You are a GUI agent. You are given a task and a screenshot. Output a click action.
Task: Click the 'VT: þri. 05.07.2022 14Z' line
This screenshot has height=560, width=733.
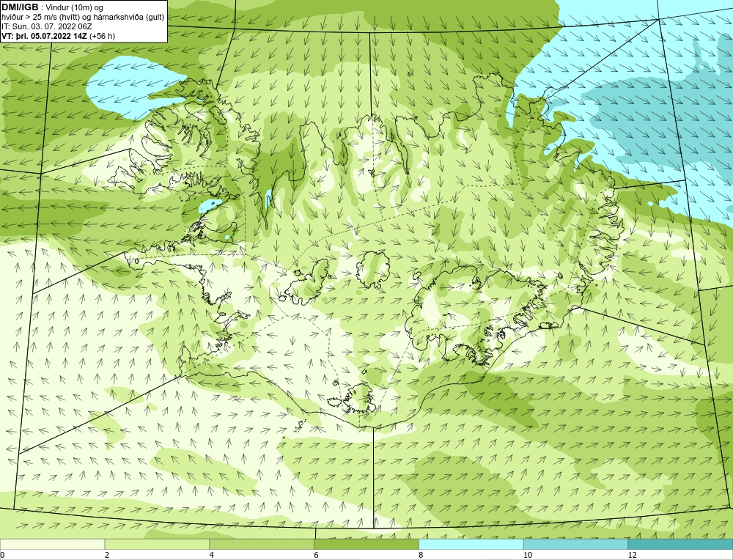pos(45,35)
